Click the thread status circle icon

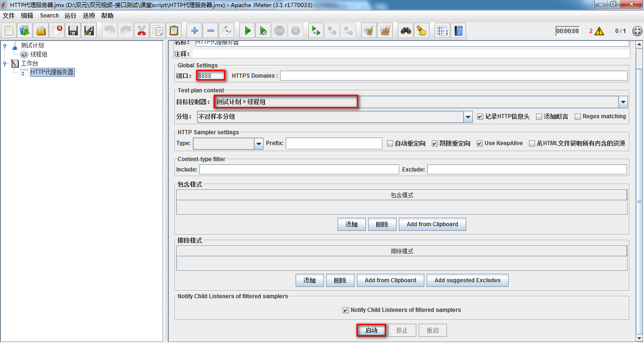(x=637, y=31)
